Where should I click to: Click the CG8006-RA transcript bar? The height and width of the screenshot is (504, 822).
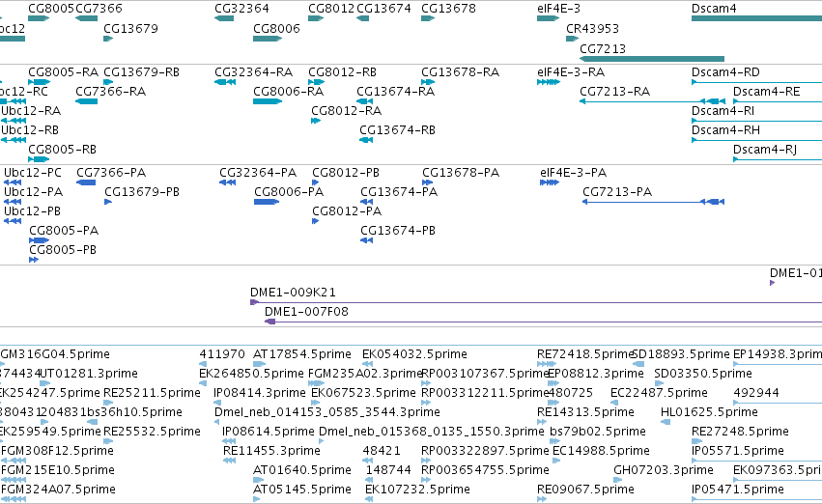click(268, 101)
